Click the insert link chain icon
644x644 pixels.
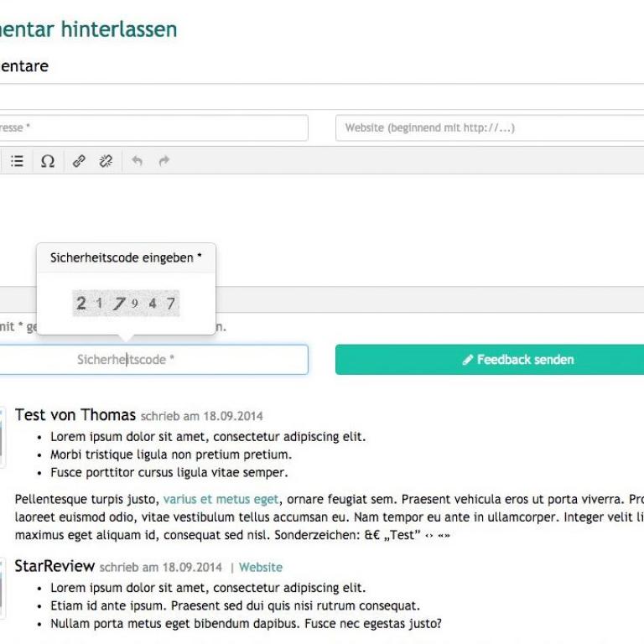(x=79, y=161)
